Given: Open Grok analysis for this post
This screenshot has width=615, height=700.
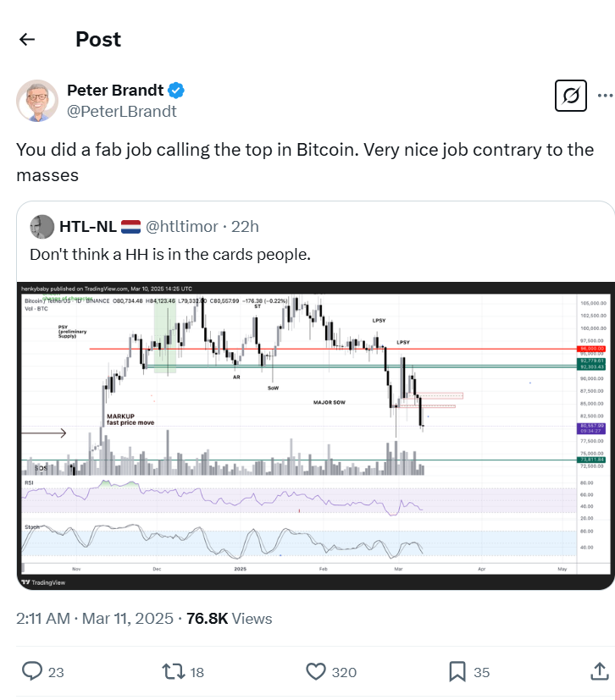Looking at the screenshot, I should 569,96.
